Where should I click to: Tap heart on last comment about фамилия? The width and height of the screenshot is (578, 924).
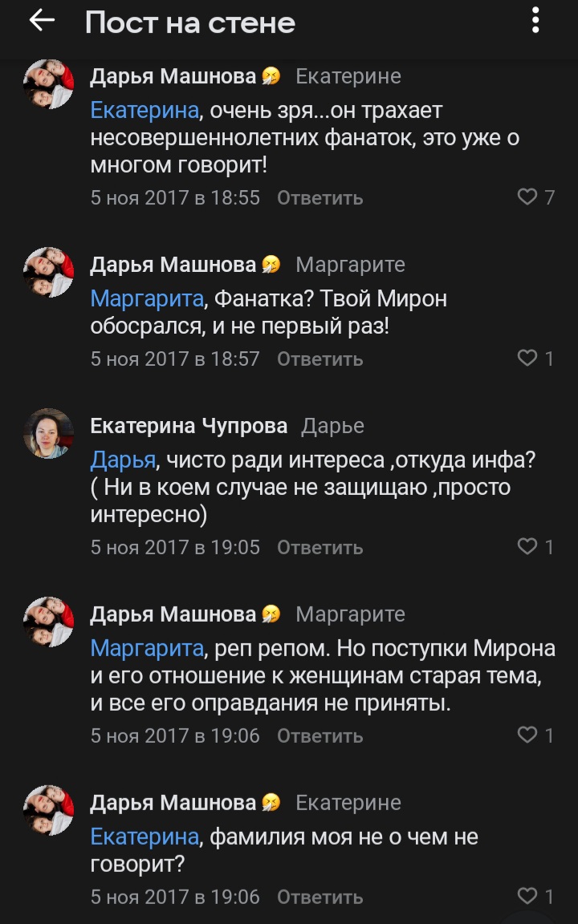pos(527,896)
